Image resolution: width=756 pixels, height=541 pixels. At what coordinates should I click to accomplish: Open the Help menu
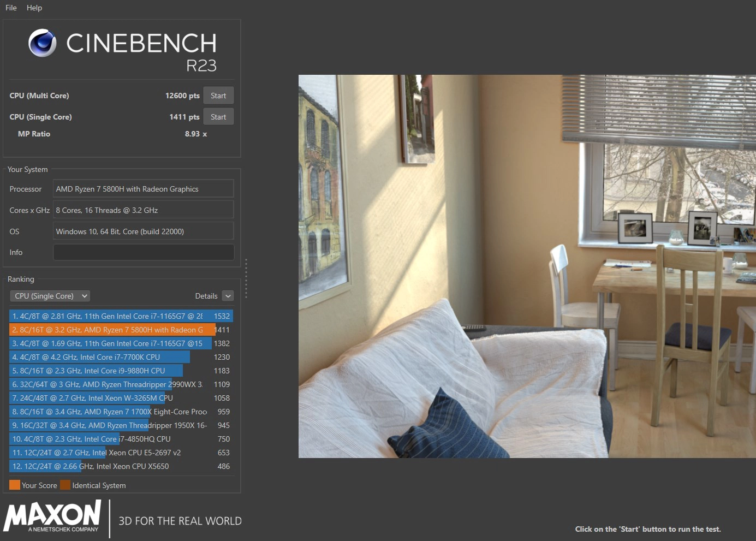point(34,8)
